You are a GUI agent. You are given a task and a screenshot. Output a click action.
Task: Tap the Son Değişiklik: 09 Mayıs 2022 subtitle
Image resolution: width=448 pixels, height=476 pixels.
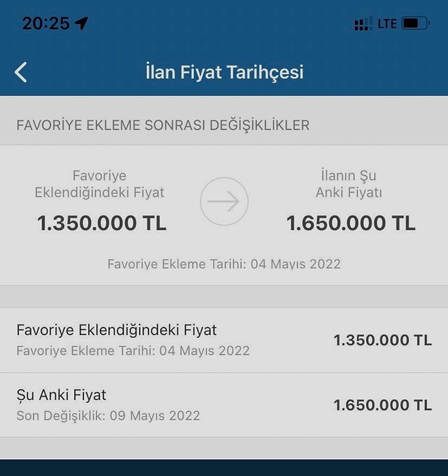pyautogui.click(x=108, y=415)
